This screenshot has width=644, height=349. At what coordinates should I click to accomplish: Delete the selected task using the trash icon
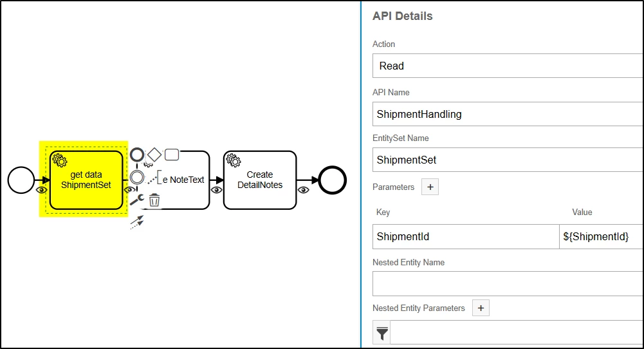(154, 200)
